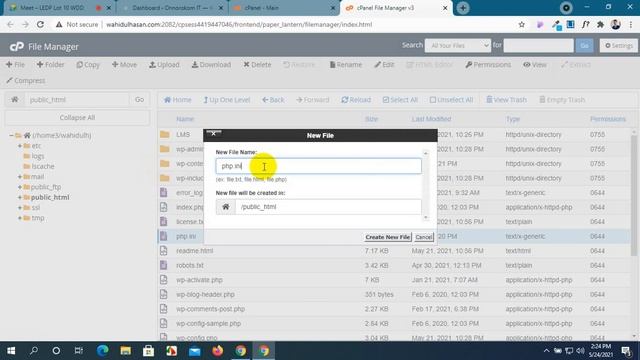Click the public_html path input field
Screen dimensions: 640x360
click(x=77, y=100)
